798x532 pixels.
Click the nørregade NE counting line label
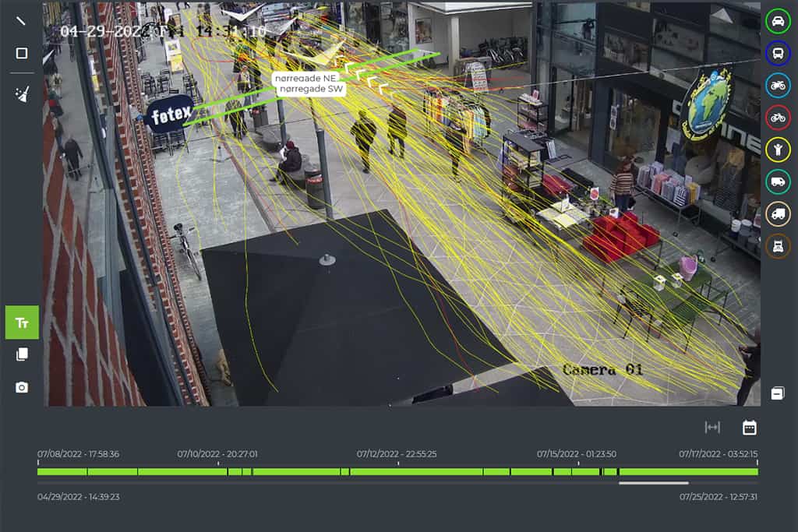(x=310, y=78)
